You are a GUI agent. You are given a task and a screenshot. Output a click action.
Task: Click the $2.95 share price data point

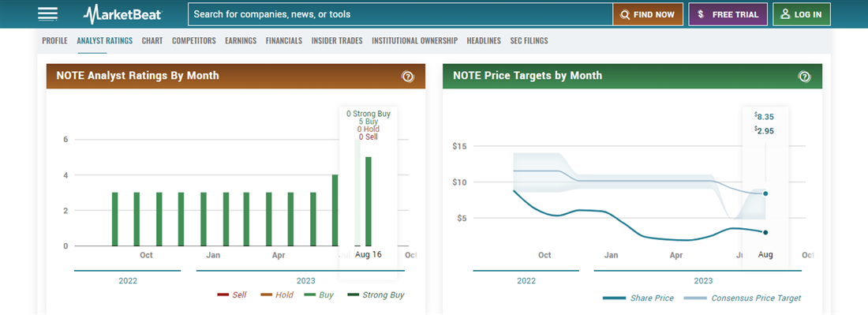765,233
